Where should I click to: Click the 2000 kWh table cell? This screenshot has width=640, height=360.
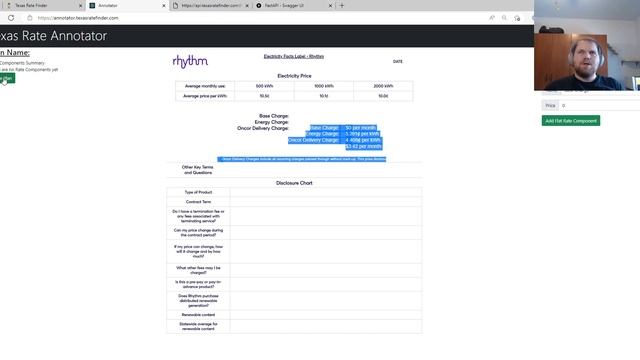click(x=383, y=86)
